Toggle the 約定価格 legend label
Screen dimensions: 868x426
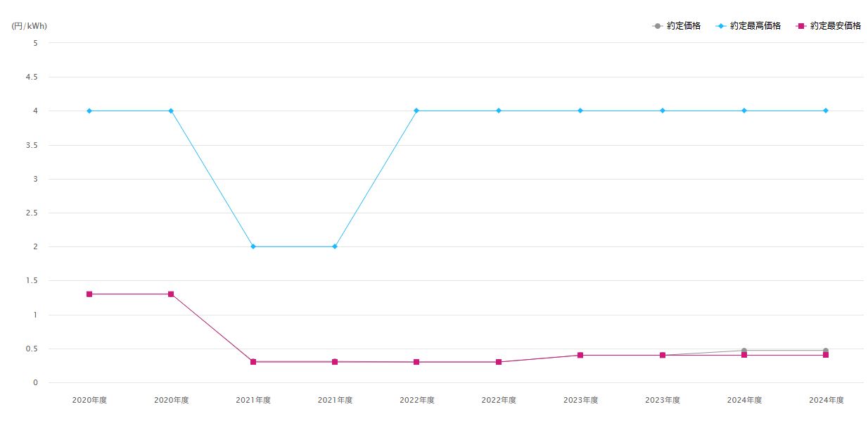point(683,26)
